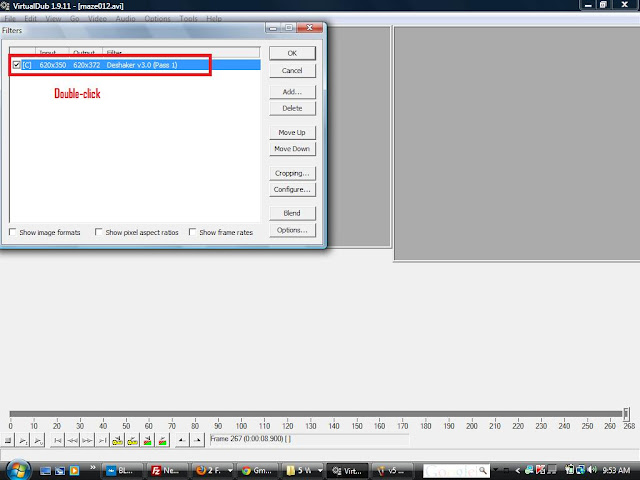Viewport: 640px width, 480px height.
Task: Click the Kaspersky tray icon
Action: [x=541, y=470]
